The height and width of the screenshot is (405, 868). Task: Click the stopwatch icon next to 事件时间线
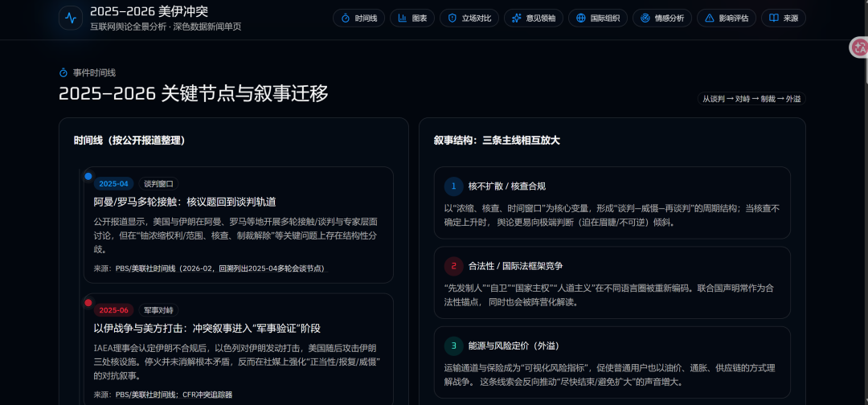[63, 72]
